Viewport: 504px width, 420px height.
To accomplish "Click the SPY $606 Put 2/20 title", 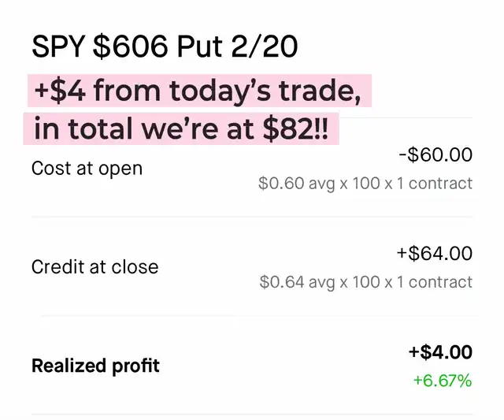I will click(165, 46).
